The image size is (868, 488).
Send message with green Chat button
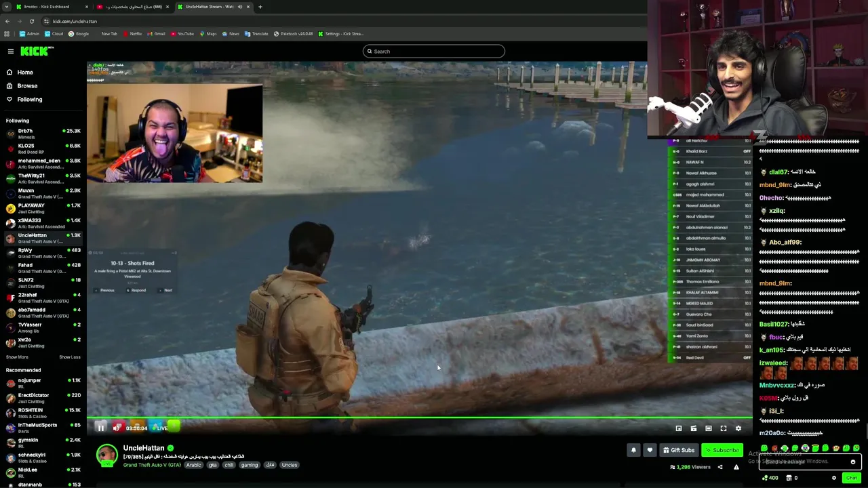click(x=852, y=478)
